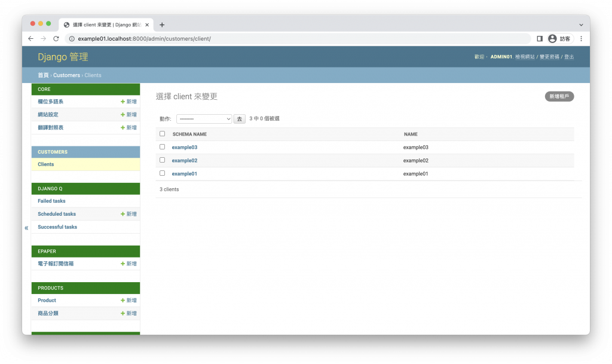Screen dimensions: 612x364
Task: Click the example03 name cell
Action: pyautogui.click(x=416, y=148)
